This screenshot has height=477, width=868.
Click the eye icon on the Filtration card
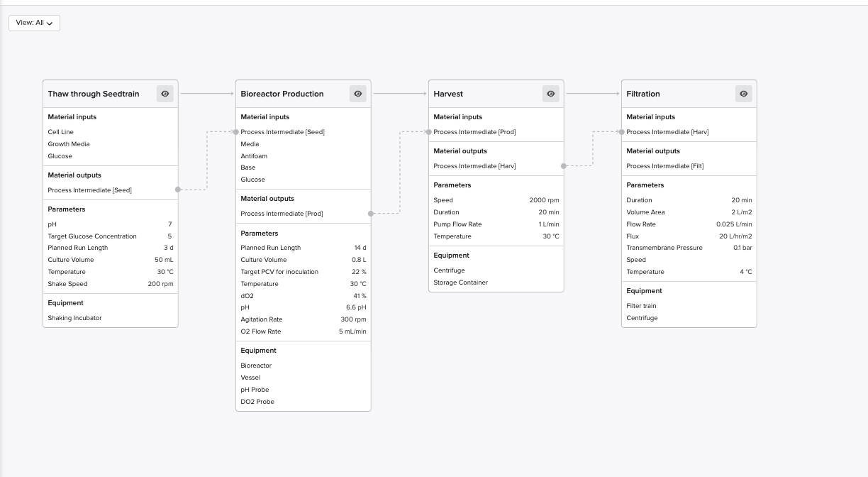(743, 93)
